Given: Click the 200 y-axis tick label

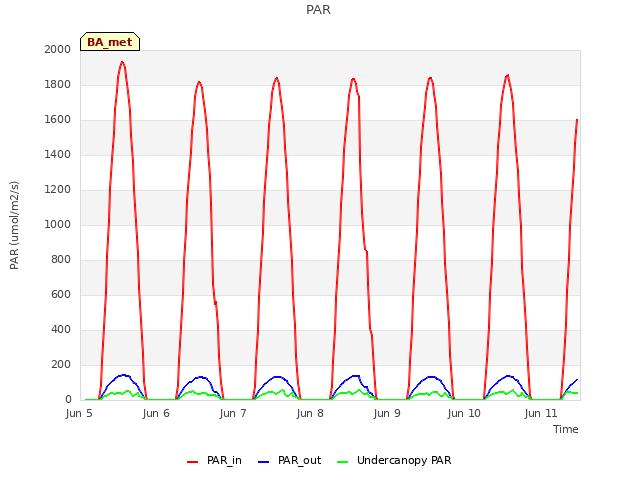Looking at the screenshot, I should (x=61, y=364).
